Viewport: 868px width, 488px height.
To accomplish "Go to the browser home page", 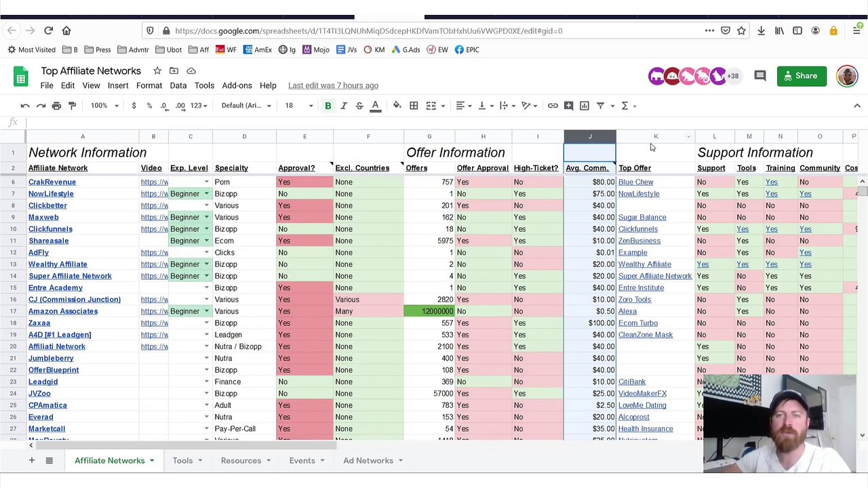I will pos(66,30).
